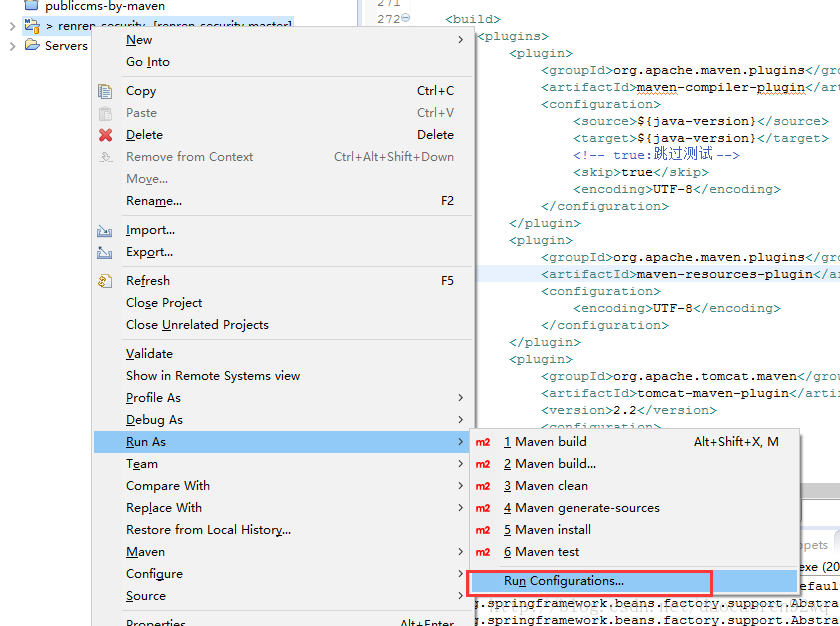The height and width of the screenshot is (626, 840).
Task: Open the Profile As submenu
Action: [x=283, y=398]
